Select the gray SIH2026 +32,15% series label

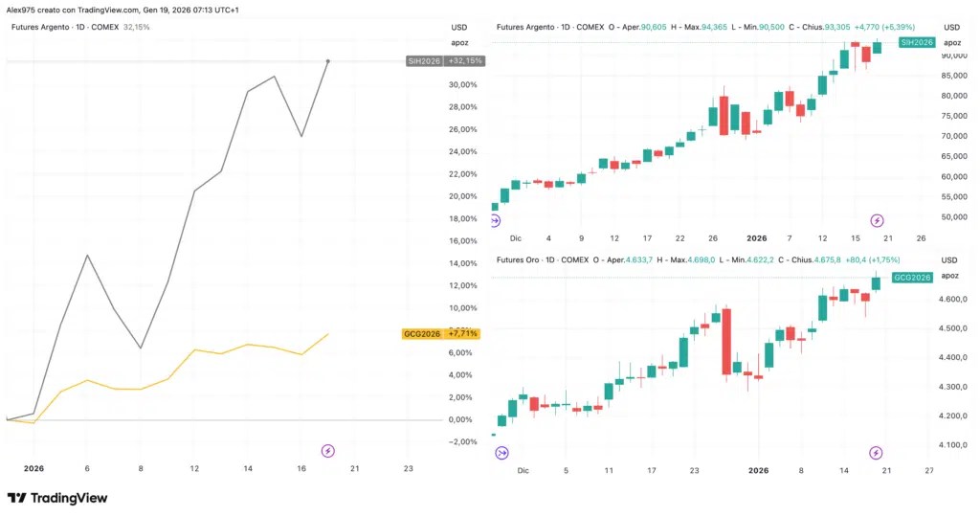click(x=446, y=61)
